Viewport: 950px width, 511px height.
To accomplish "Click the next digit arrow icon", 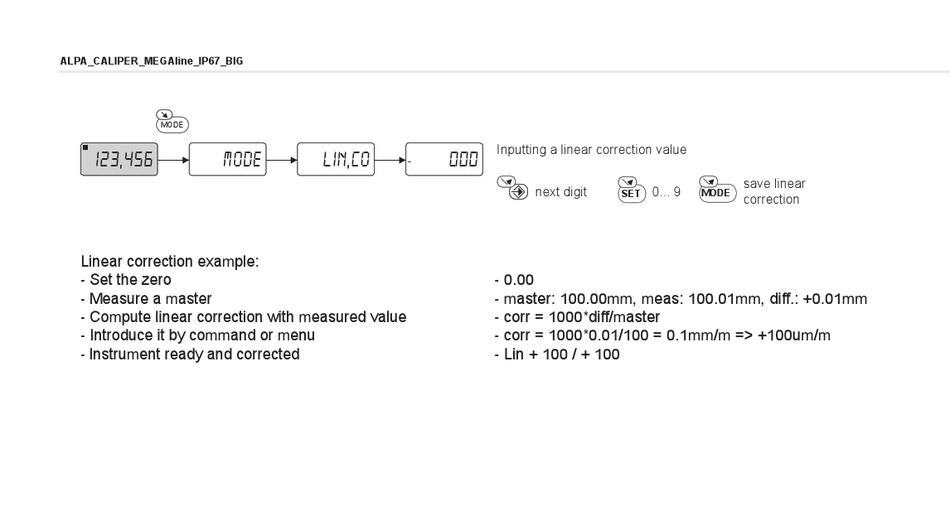I will (x=513, y=188).
